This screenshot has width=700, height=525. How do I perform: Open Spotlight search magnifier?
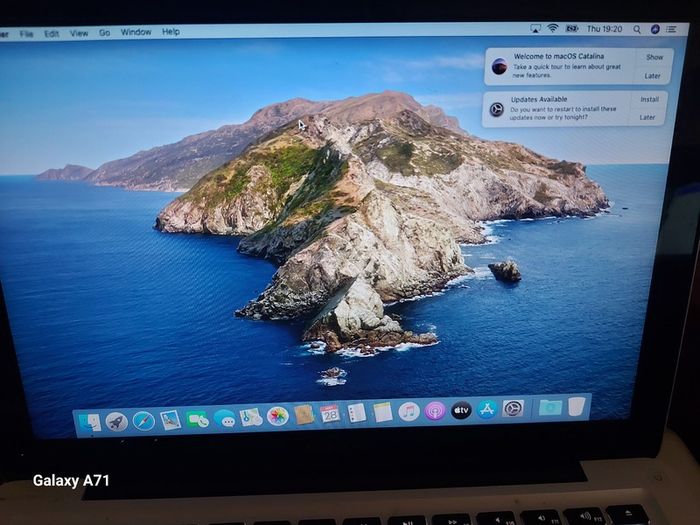(637, 29)
